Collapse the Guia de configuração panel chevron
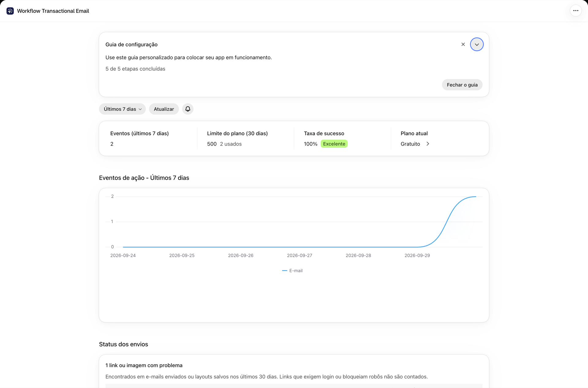This screenshot has height=388, width=588. (477, 44)
